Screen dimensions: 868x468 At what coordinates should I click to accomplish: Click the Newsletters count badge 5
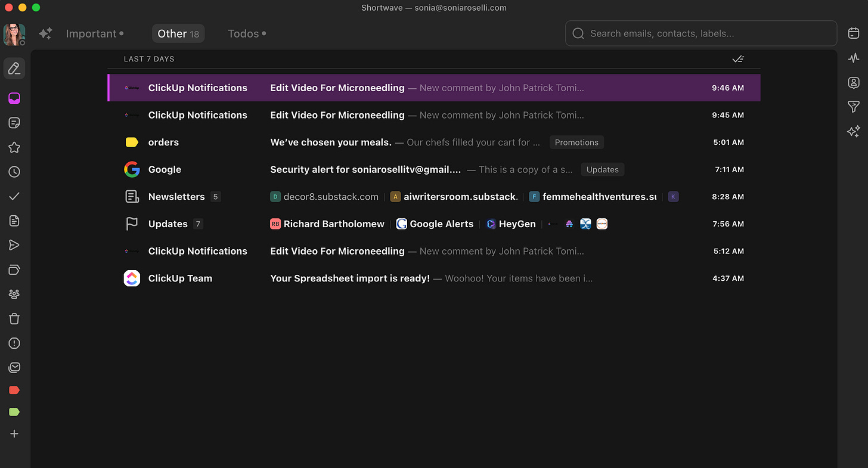point(216,197)
